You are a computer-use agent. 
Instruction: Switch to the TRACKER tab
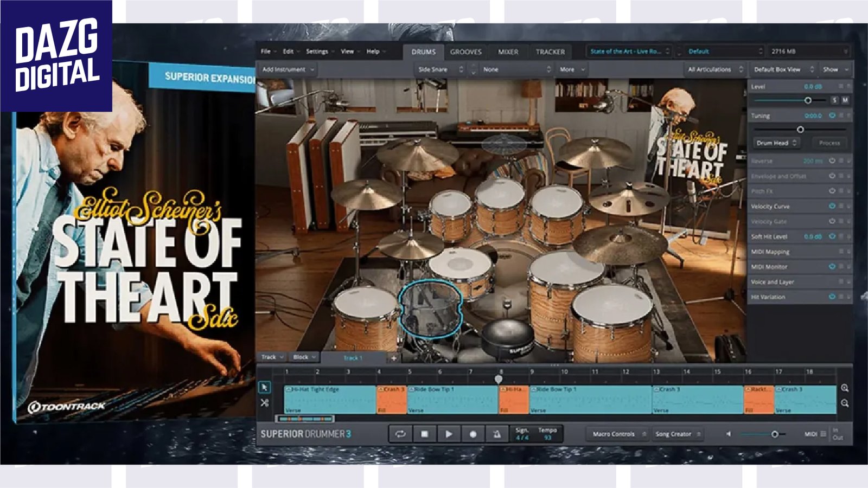click(550, 52)
